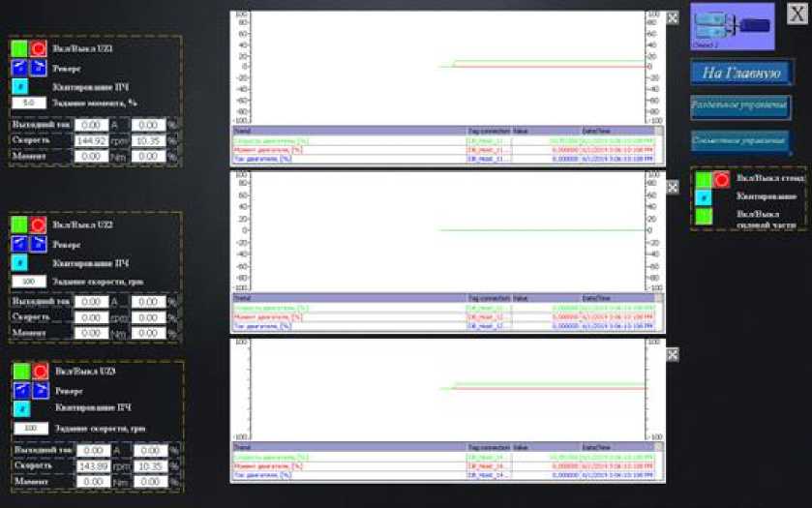The height and width of the screenshot is (508, 812).
Task: Select Момент двигателя row in bottom chart table
Action: [444, 466]
